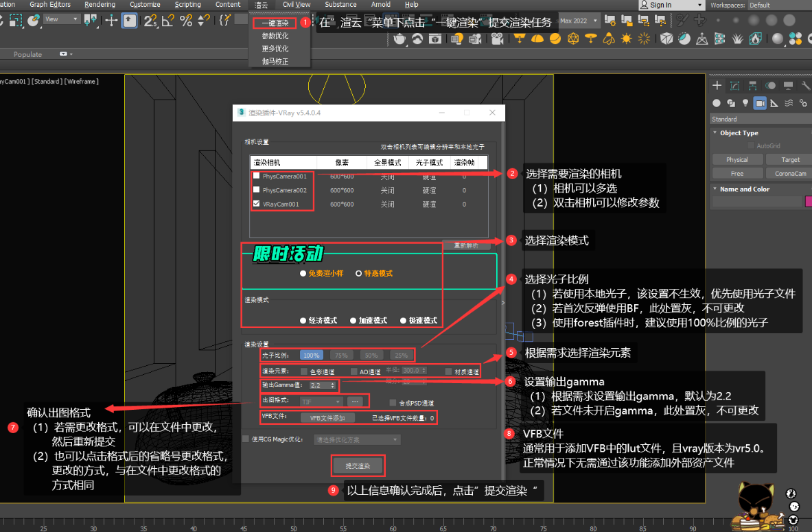Click the V-Ray sun light icon

[626, 39]
